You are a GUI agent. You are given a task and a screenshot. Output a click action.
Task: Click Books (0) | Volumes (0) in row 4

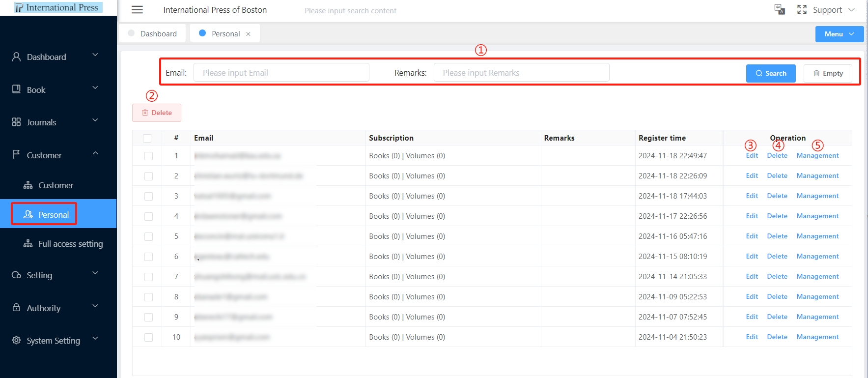coord(407,216)
